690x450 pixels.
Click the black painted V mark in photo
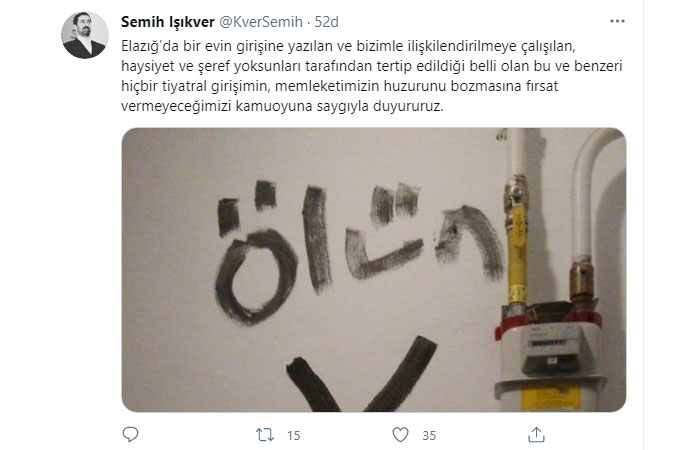[x=361, y=375]
